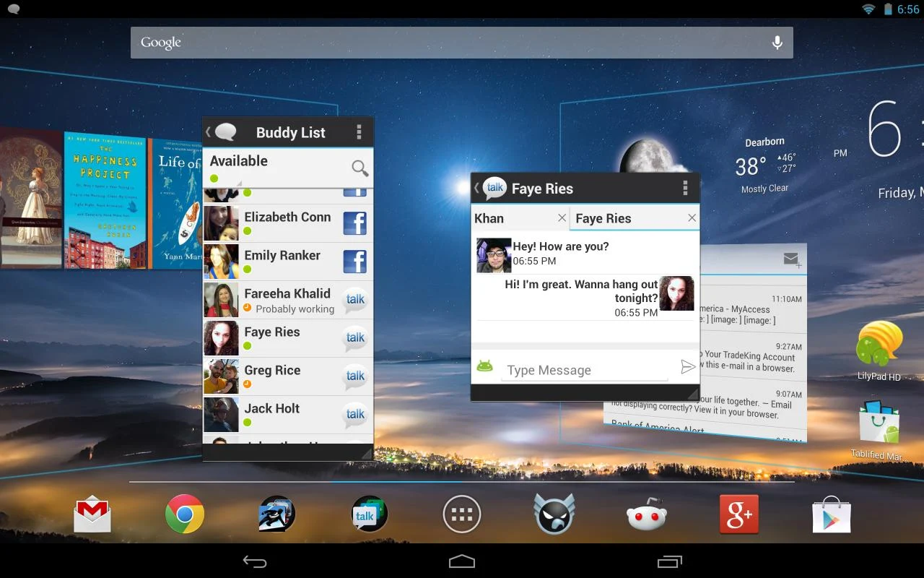Open Faye Ries chat overflow menu
The width and height of the screenshot is (924, 578).
pos(685,189)
